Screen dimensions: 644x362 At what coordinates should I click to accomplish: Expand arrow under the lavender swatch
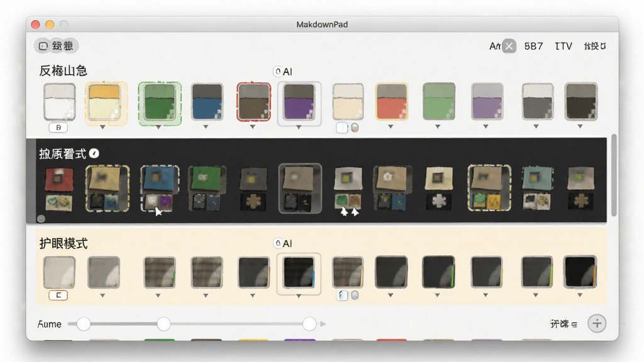[x=486, y=127]
